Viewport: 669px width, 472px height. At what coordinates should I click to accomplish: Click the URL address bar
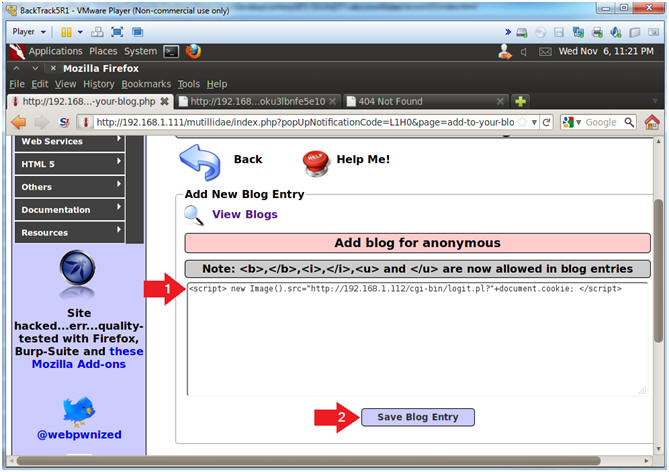pyautogui.click(x=305, y=122)
